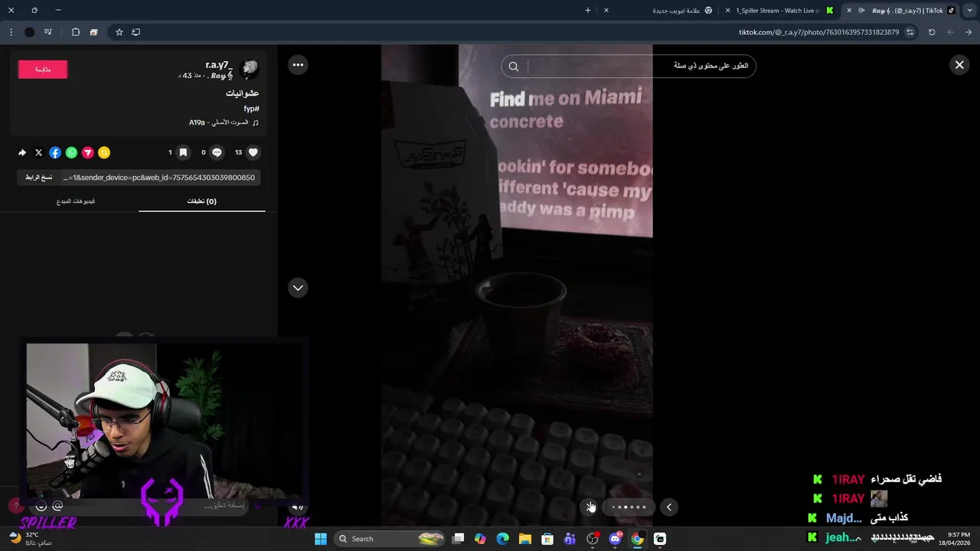Open the site info icon in address bar
Image resolution: width=980 pixels, height=551 pixels.
coord(910,32)
